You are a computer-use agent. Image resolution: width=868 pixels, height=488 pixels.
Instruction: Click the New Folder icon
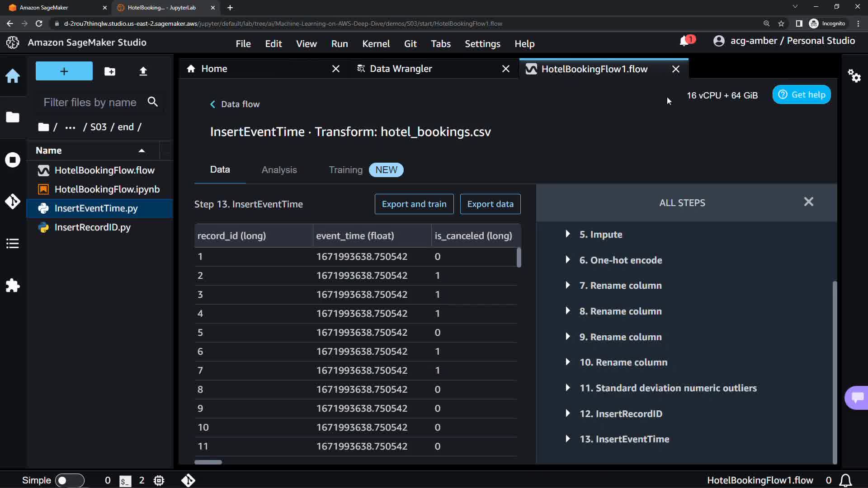coord(109,71)
